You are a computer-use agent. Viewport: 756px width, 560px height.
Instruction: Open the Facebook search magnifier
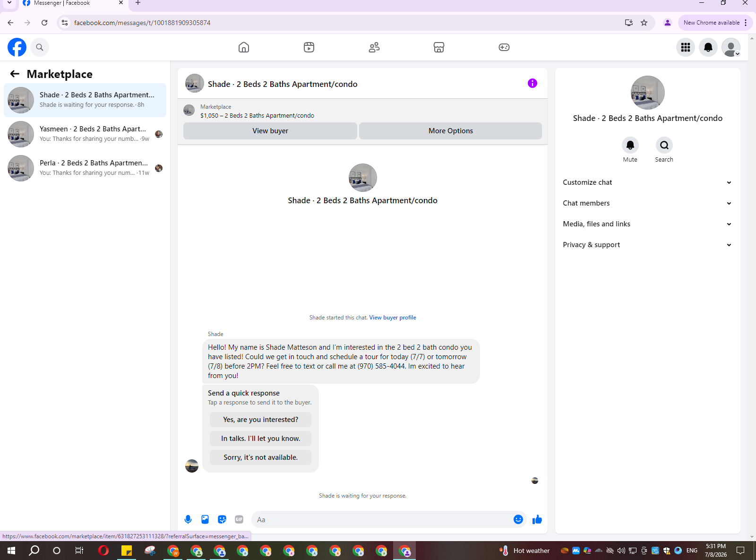click(40, 47)
